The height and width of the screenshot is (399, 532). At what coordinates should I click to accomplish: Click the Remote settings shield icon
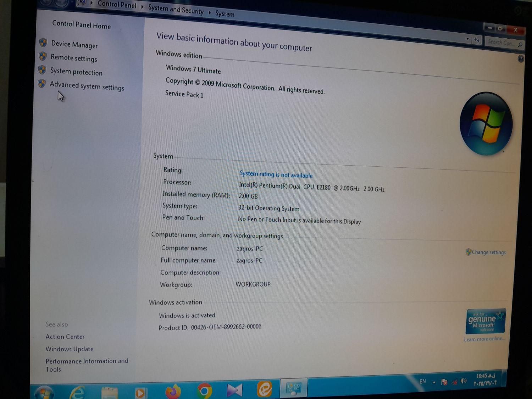43,56
